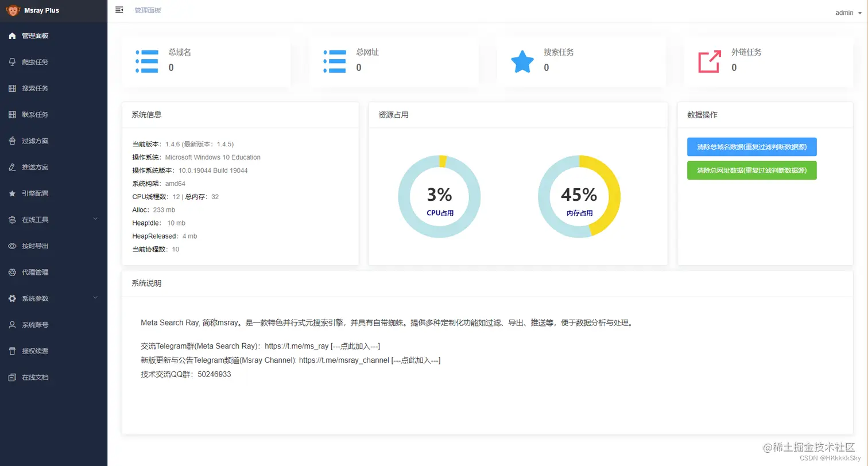The height and width of the screenshot is (466, 868).
Task: Click the Msray Plus monkey logo
Action: point(12,10)
